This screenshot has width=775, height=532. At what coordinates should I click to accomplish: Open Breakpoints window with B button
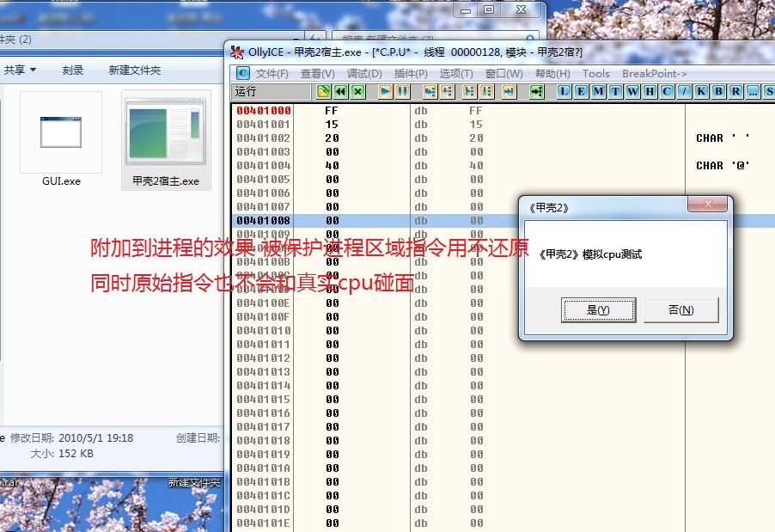click(718, 91)
